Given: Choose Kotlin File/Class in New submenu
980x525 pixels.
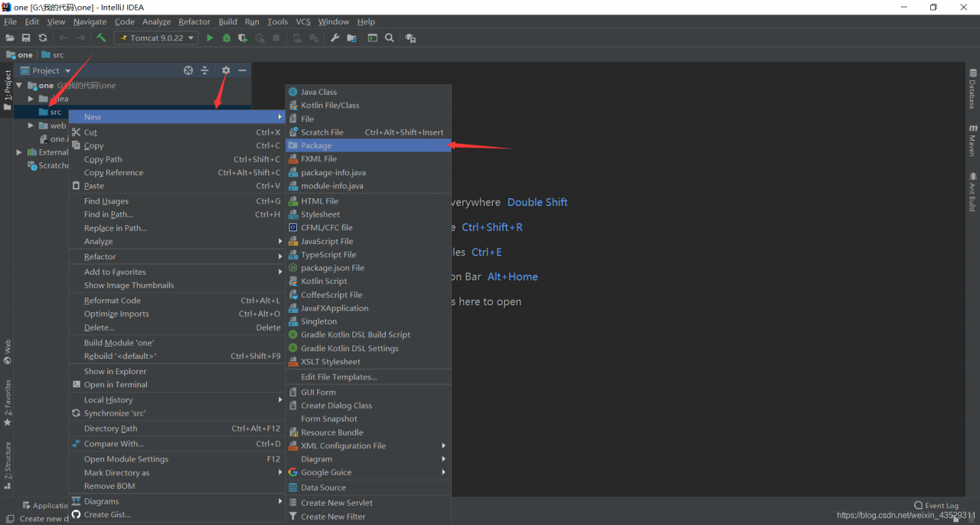Looking at the screenshot, I should (x=368, y=106).
